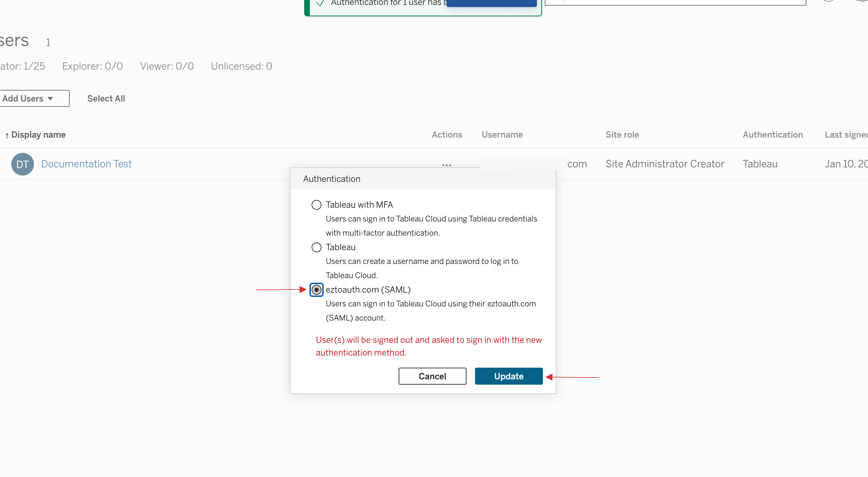The image size is (868, 477).
Task: Open the Documentation Test user link
Action: click(86, 164)
